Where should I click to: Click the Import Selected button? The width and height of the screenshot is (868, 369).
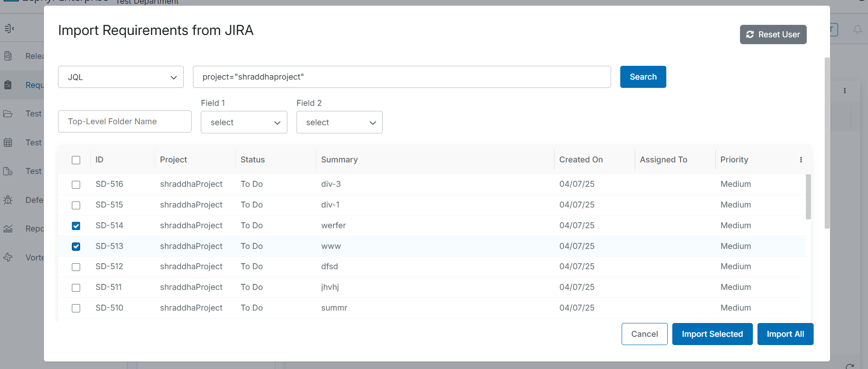pyautogui.click(x=712, y=334)
